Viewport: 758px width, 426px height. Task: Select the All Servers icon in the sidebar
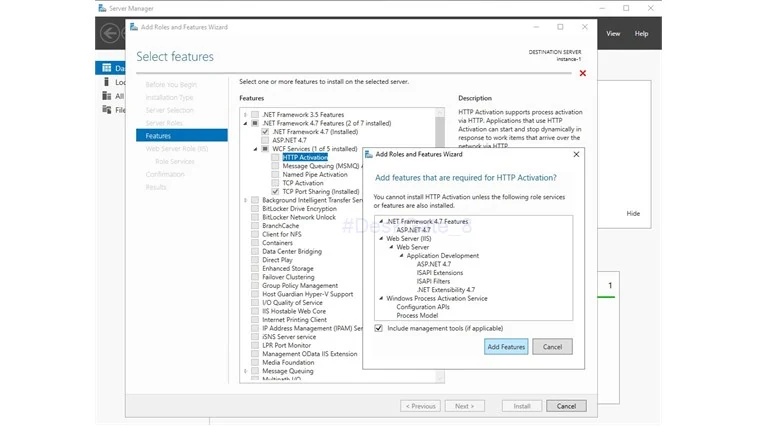[107, 96]
